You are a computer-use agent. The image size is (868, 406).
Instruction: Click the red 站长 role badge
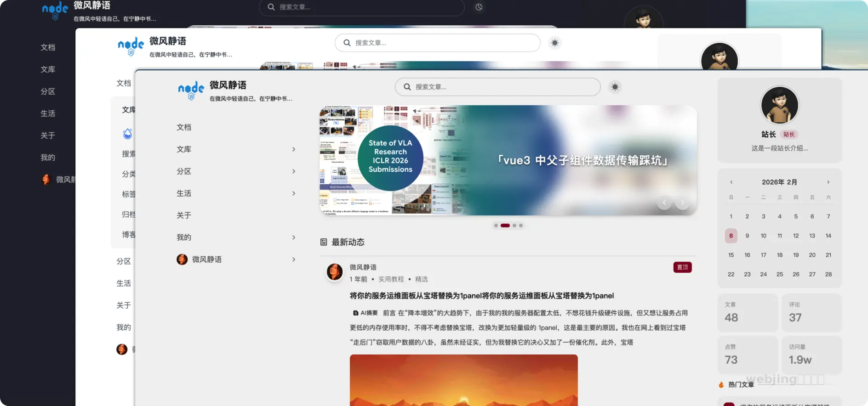[789, 135]
